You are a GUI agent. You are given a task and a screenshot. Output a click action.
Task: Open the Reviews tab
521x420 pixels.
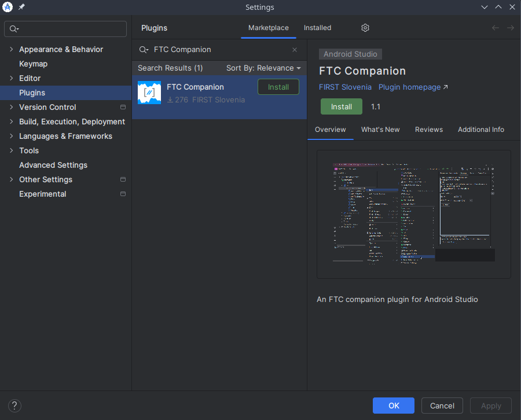pyautogui.click(x=428, y=130)
